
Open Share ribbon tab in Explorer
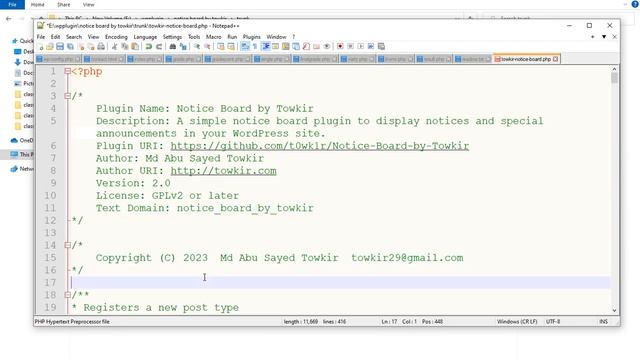pyautogui.click(x=64, y=4)
